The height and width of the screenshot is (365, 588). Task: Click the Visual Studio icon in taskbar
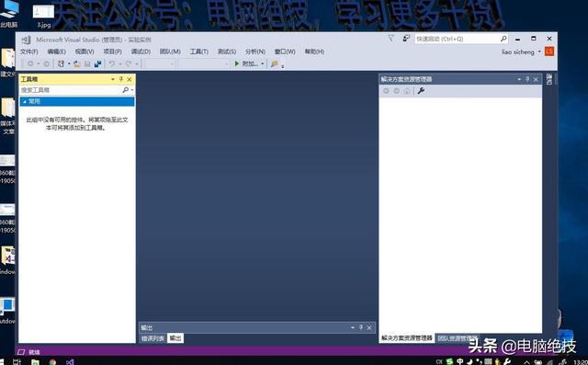(70, 362)
